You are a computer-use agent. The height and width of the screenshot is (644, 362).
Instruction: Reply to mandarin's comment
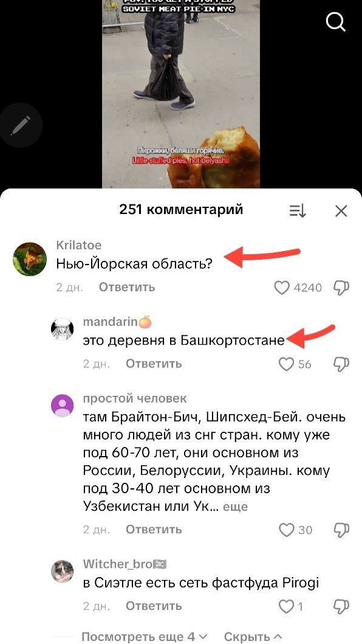coord(154,364)
